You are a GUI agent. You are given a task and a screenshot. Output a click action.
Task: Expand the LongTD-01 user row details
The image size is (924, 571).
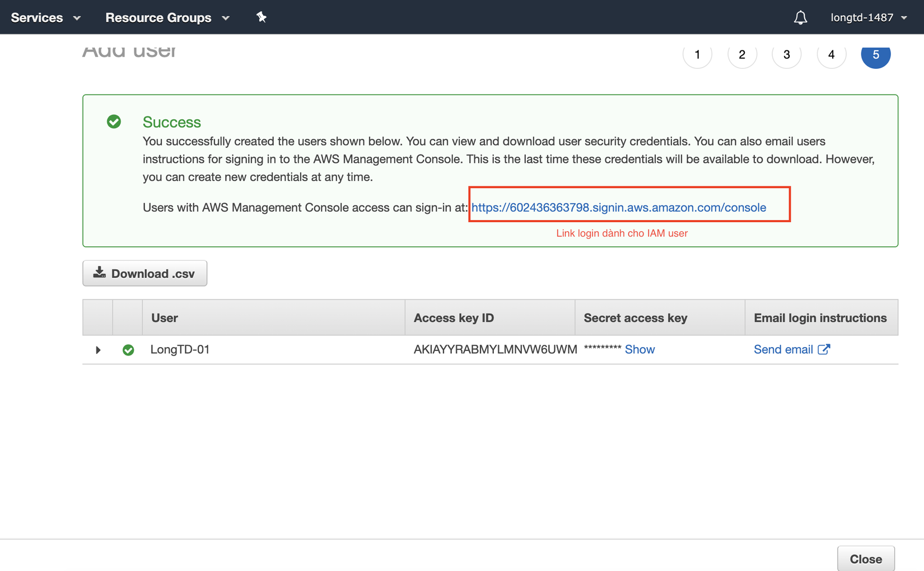(98, 350)
